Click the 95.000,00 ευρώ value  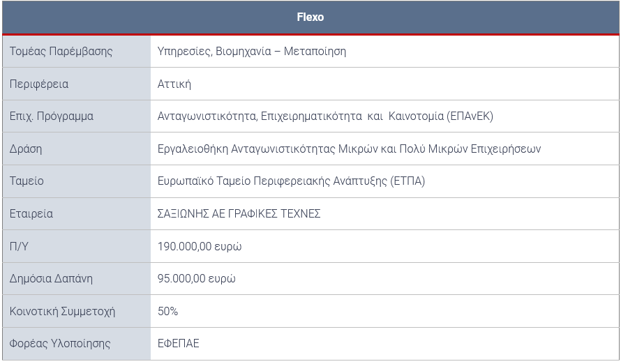[x=197, y=278]
